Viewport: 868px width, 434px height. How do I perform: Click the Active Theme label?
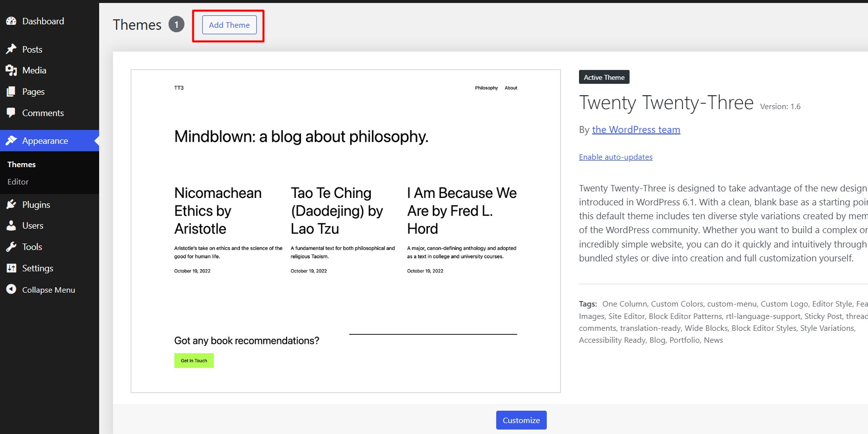pos(604,77)
